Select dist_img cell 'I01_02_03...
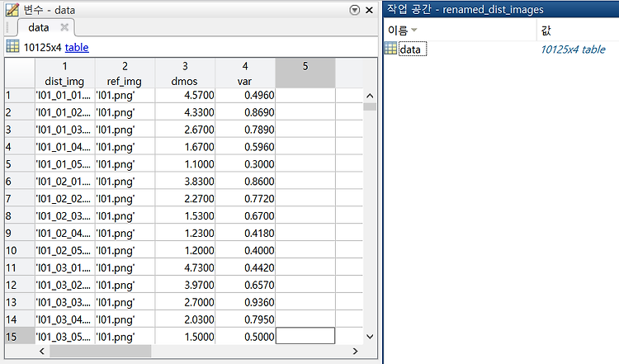Viewport: 619px width, 364px height. [x=64, y=216]
